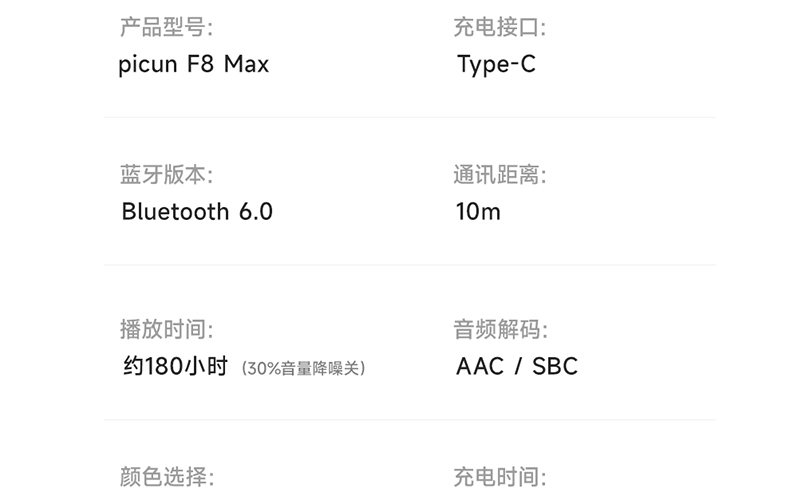This screenshot has height=500, width=790.
Task: Click the 音频解码 label
Action: pyautogui.click(x=501, y=329)
